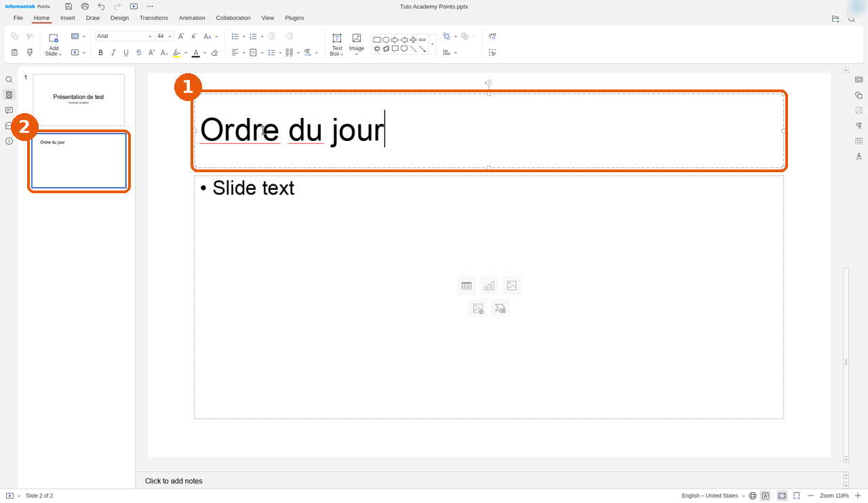Insert a line shape
868x503 pixels.
click(x=413, y=49)
